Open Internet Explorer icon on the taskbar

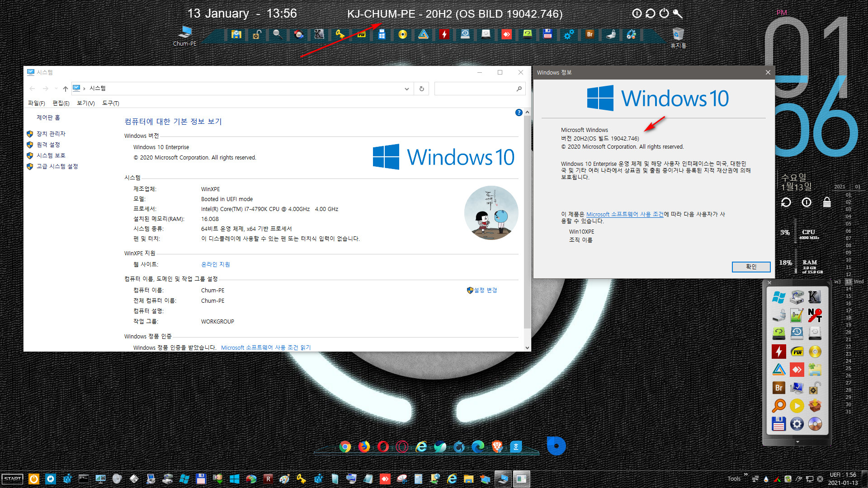tap(452, 479)
